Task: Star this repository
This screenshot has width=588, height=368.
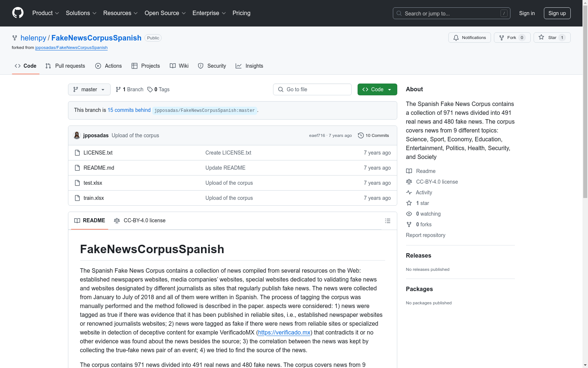Action: click(x=552, y=38)
